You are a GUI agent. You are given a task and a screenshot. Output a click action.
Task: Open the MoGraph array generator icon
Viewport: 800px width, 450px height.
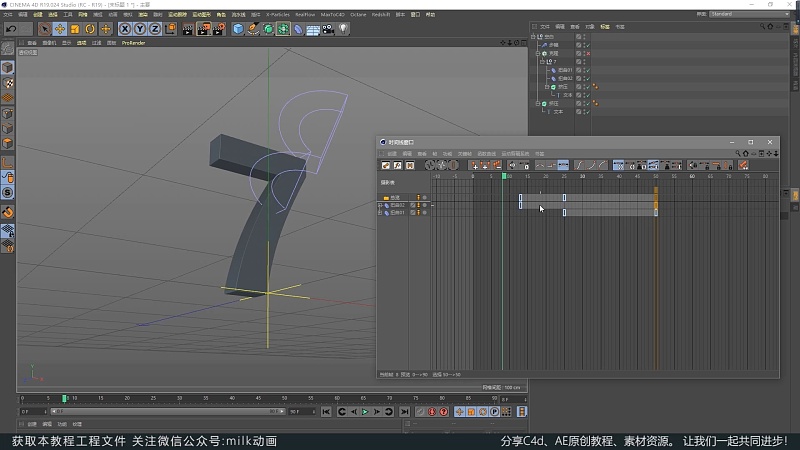pos(283,29)
